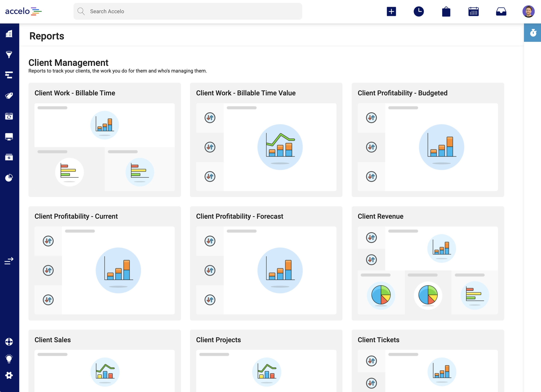541x392 pixels.
Task: Click the plus create-new icon
Action: click(x=391, y=11)
